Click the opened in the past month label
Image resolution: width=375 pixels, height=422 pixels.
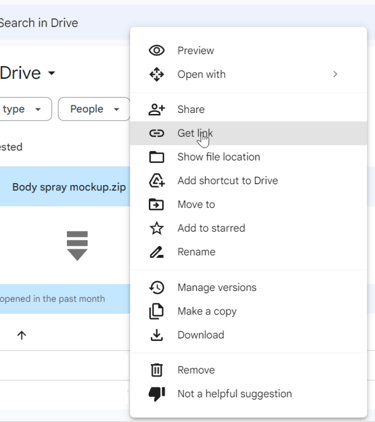(53, 299)
